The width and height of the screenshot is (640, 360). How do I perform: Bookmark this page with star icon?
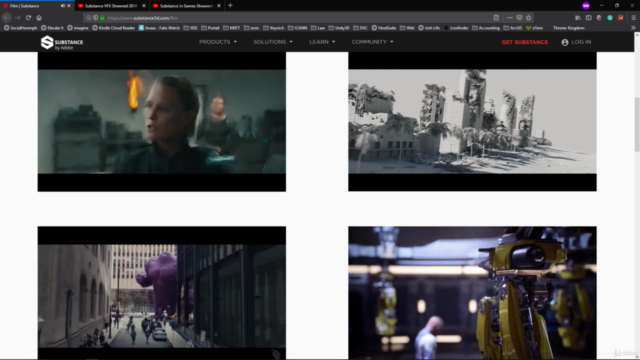[529, 18]
